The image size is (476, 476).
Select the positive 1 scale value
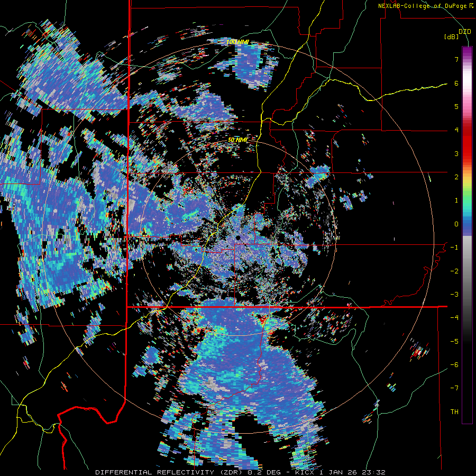[456, 200]
